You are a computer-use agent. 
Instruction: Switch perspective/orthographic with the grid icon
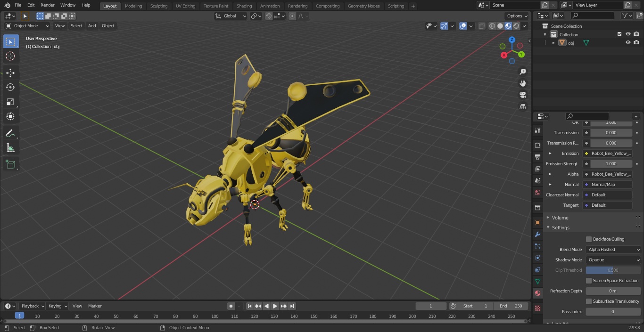[522, 106]
